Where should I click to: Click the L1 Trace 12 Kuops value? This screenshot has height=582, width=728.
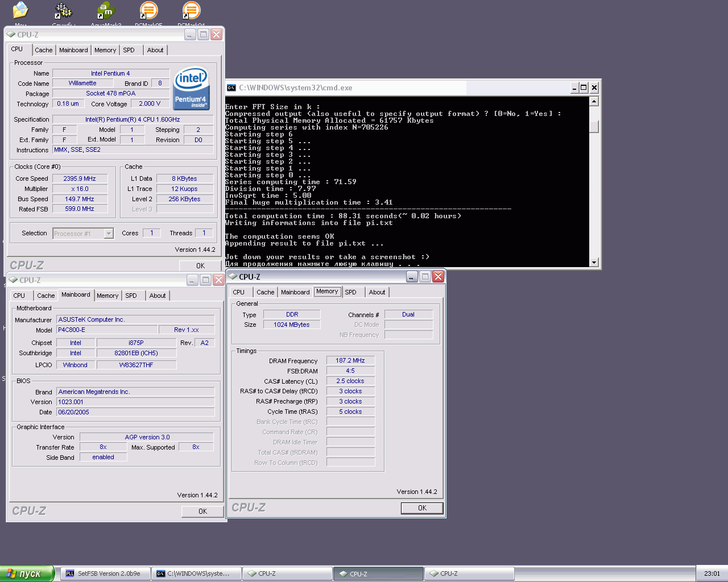tap(185, 189)
